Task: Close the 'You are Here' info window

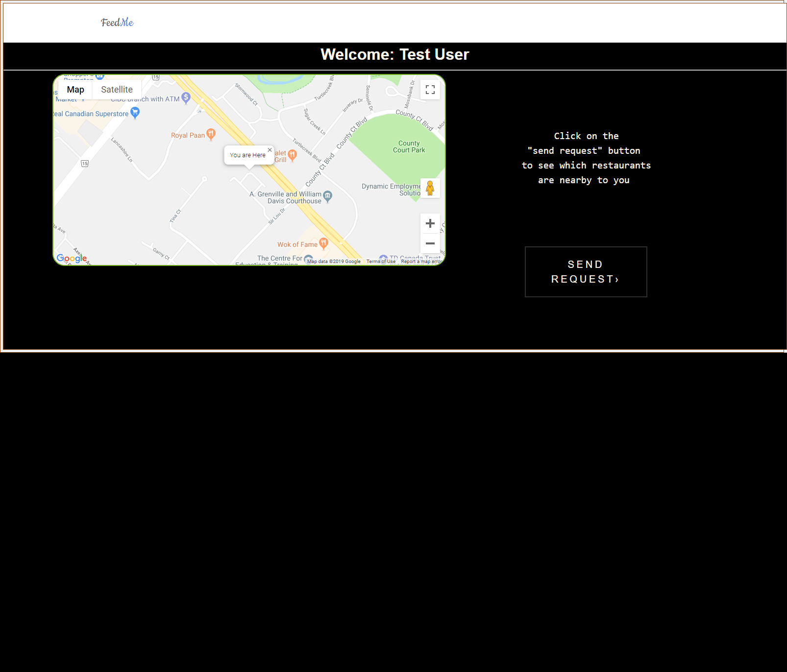Action: pos(270,150)
